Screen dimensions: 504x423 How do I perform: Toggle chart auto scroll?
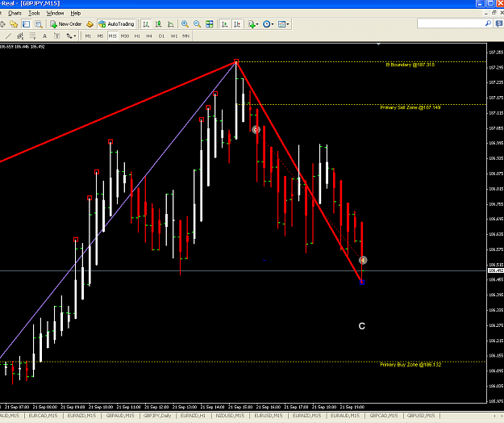point(225,24)
